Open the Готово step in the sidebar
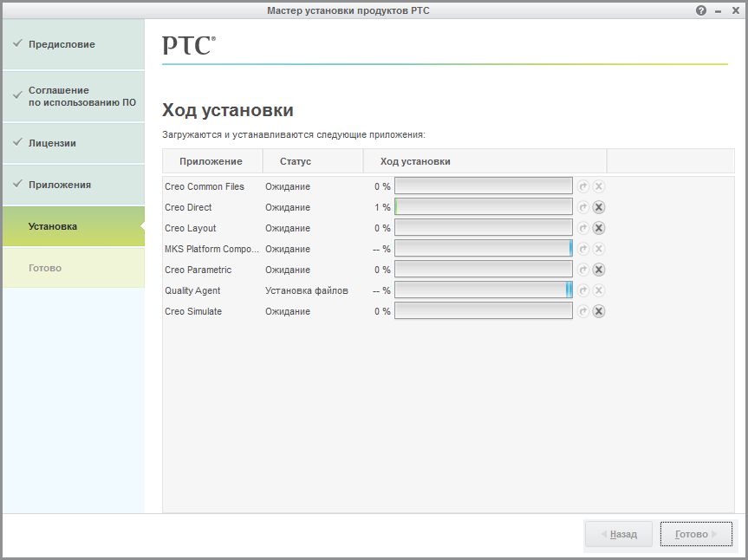Image resolution: width=748 pixels, height=560 pixels. click(74, 268)
